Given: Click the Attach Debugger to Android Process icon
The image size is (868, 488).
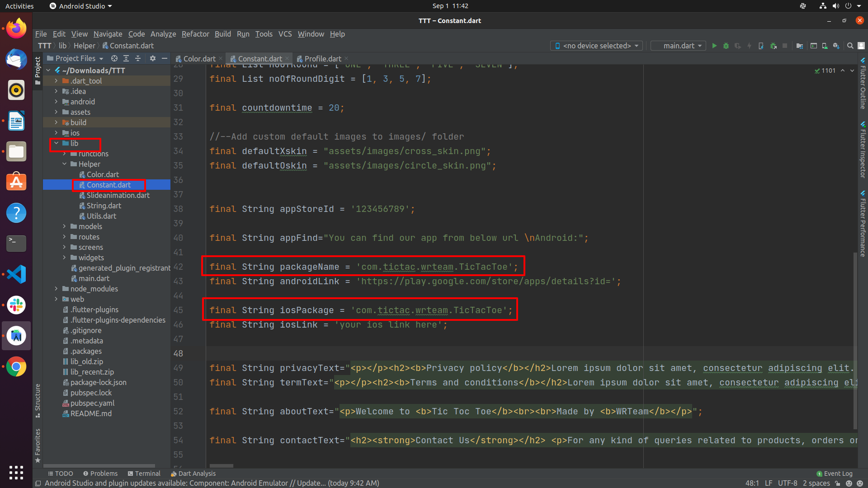Looking at the screenshot, I should (774, 46).
